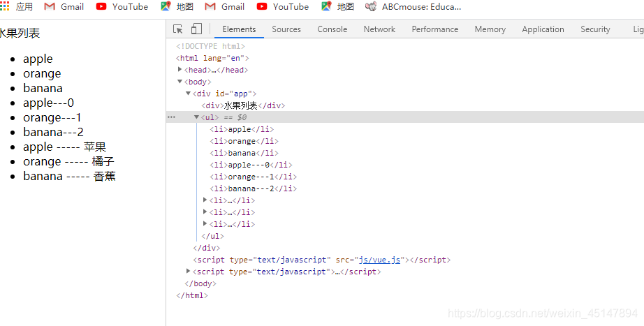Open the Apps grid icon in bookmarks bar
The width and height of the screenshot is (644, 326).
[5, 6]
